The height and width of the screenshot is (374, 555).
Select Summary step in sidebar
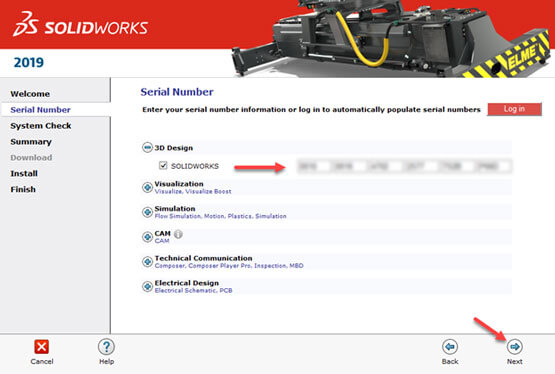pyautogui.click(x=31, y=142)
